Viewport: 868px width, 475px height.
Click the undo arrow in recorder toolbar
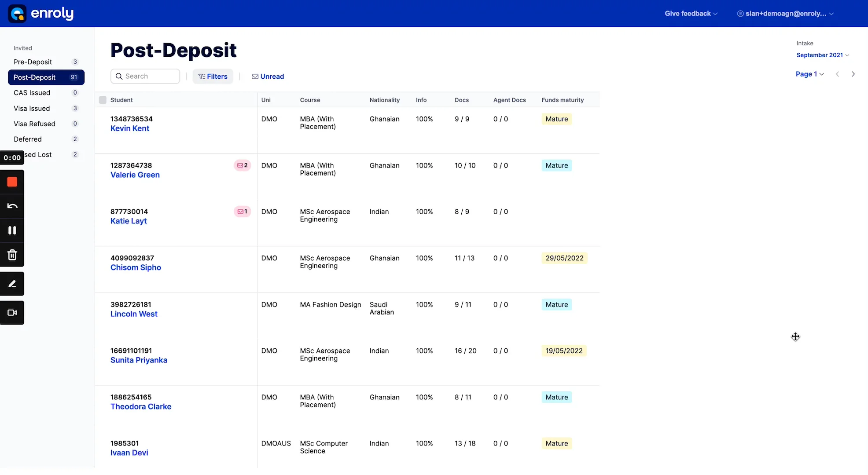coord(12,206)
